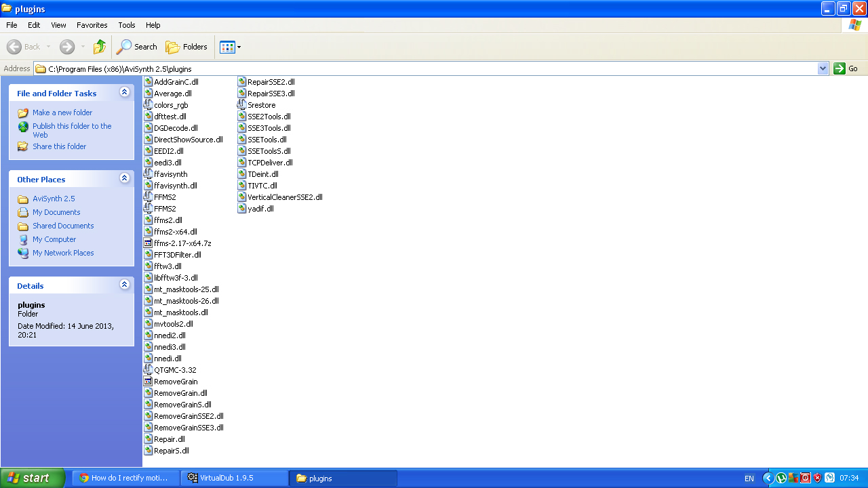Click Make a new folder link
Screen dimensions: 868x488
[62, 113]
